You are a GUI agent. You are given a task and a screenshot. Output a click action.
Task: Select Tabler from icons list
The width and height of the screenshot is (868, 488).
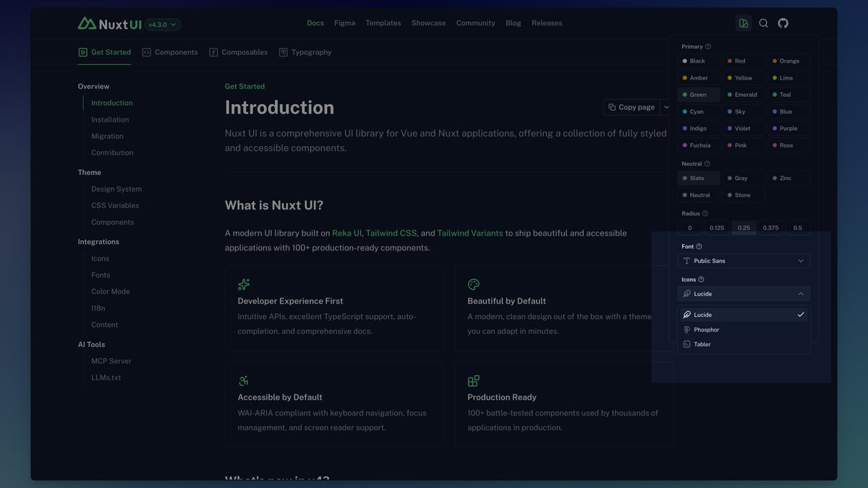744,344
